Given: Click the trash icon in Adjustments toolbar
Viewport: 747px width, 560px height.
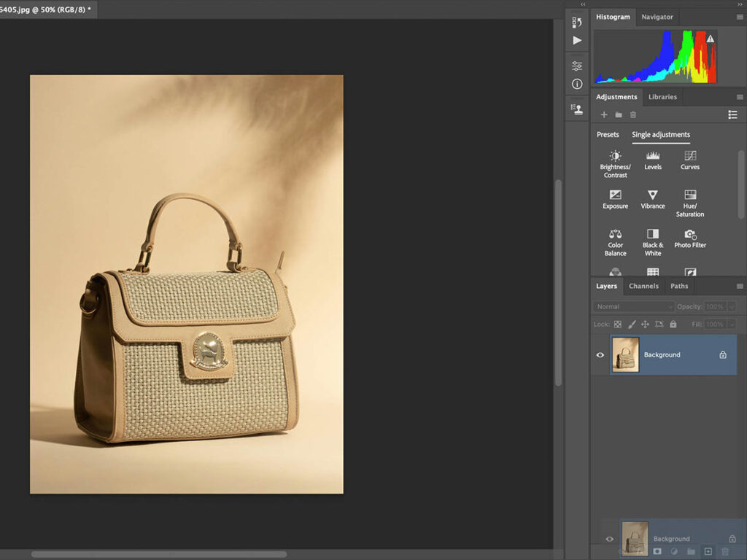Looking at the screenshot, I should coord(633,114).
